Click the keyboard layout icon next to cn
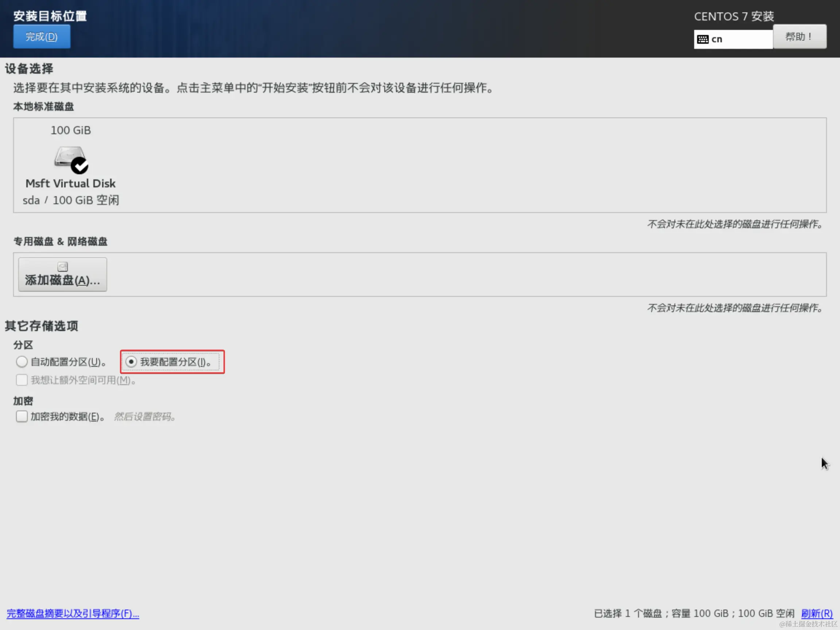This screenshot has width=840, height=630. tap(703, 39)
